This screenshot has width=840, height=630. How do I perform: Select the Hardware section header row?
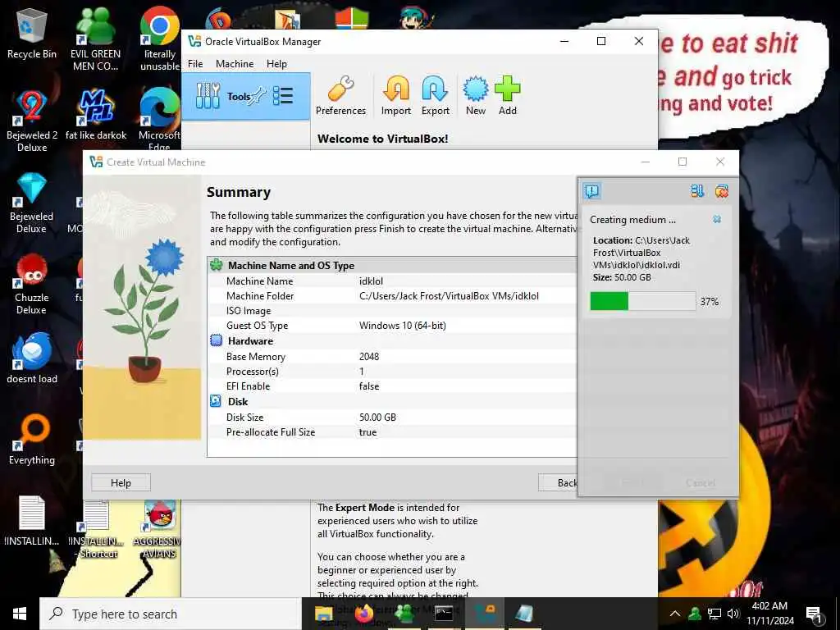tap(393, 340)
